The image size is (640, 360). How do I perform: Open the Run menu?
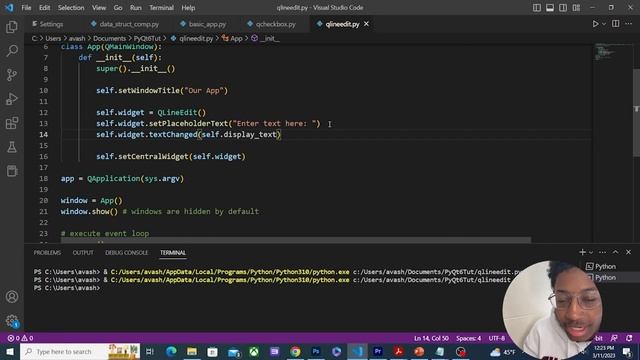pyautogui.click(x=136, y=8)
